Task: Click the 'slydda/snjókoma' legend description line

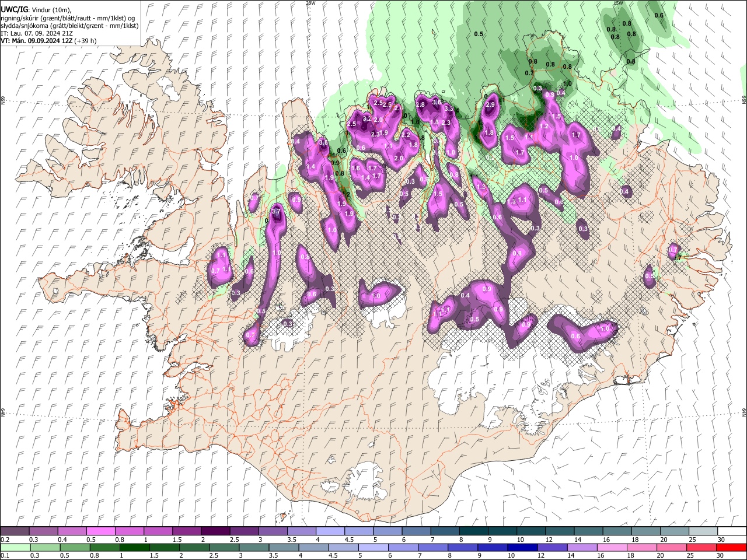Action: pos(69,26)
